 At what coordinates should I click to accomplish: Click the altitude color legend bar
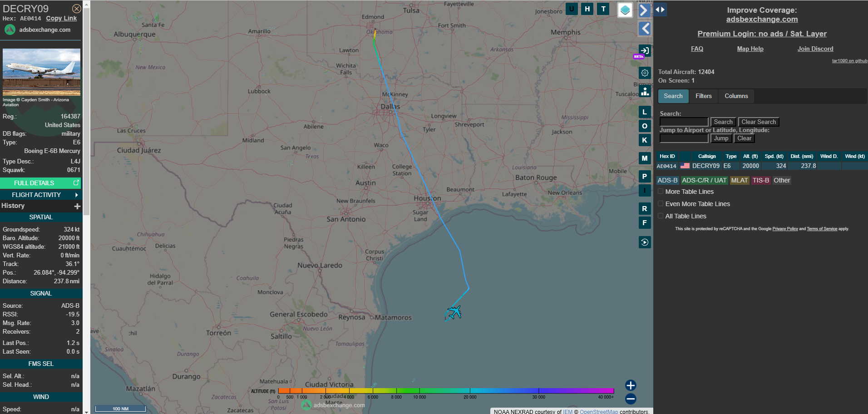[x=446, y=390]
